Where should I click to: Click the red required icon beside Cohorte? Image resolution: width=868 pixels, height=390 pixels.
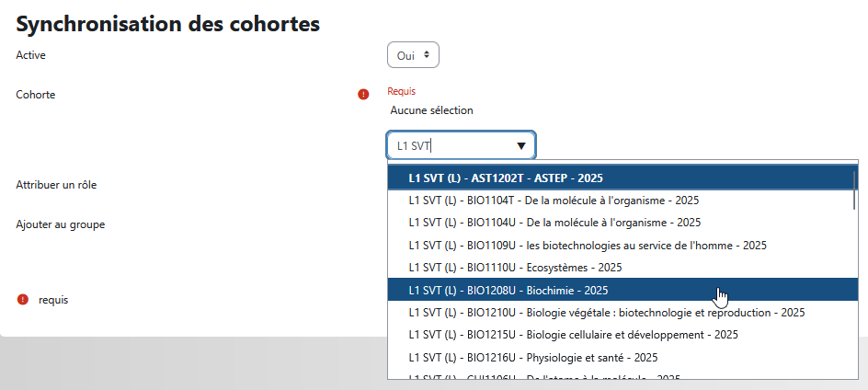coord(363,95)
